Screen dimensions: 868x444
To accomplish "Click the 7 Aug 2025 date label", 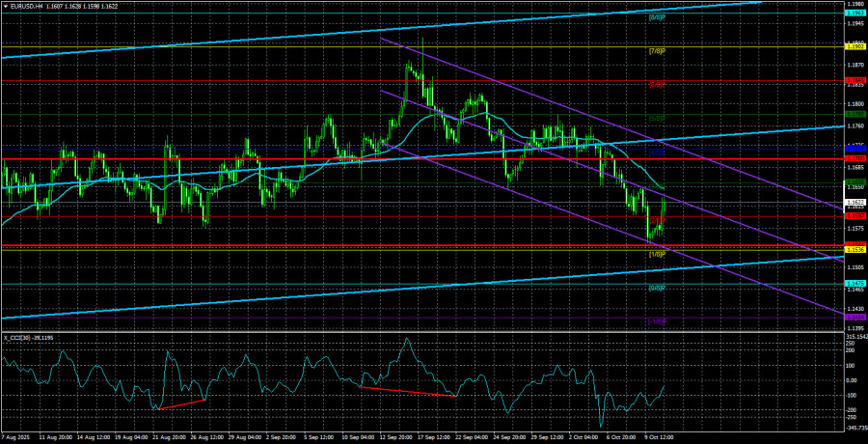I will [19, 437].
